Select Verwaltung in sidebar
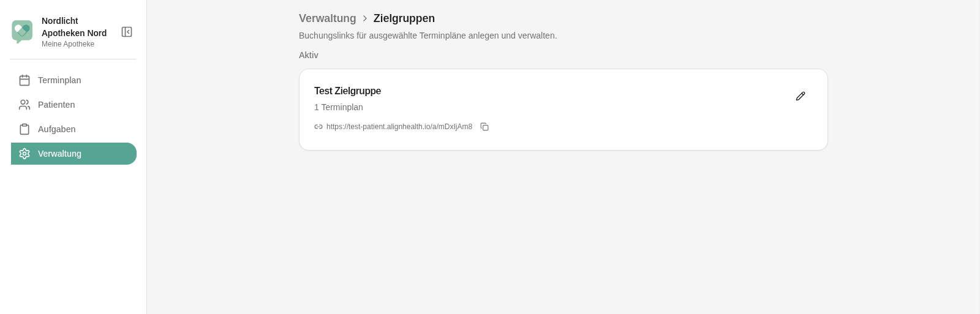This screenshot has height=314, width=980. pos(73,154)
